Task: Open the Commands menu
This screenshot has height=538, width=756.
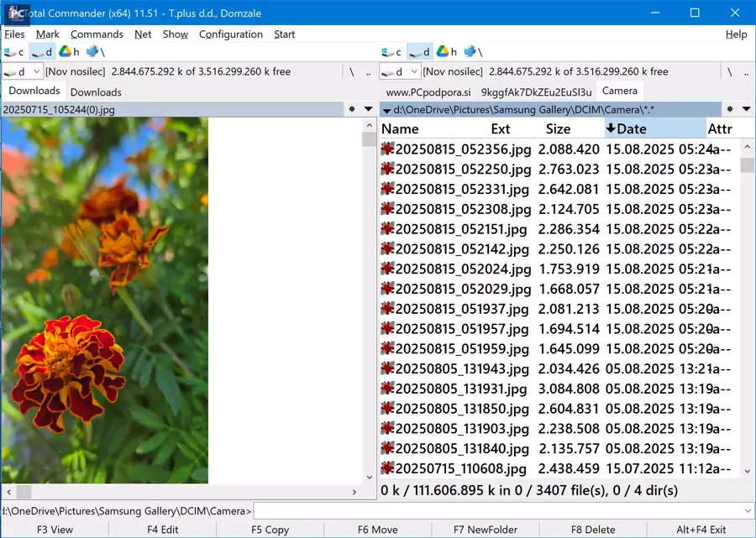Action: coord(97,34)
